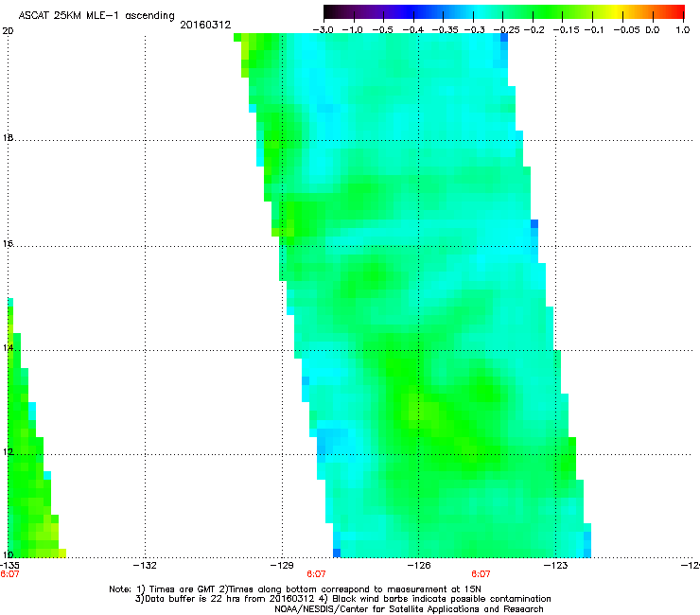Image resolution: width=700 pixels, height=615 pixels.
Task: Select the -129 longitude axis label
Action: point(282,566)
